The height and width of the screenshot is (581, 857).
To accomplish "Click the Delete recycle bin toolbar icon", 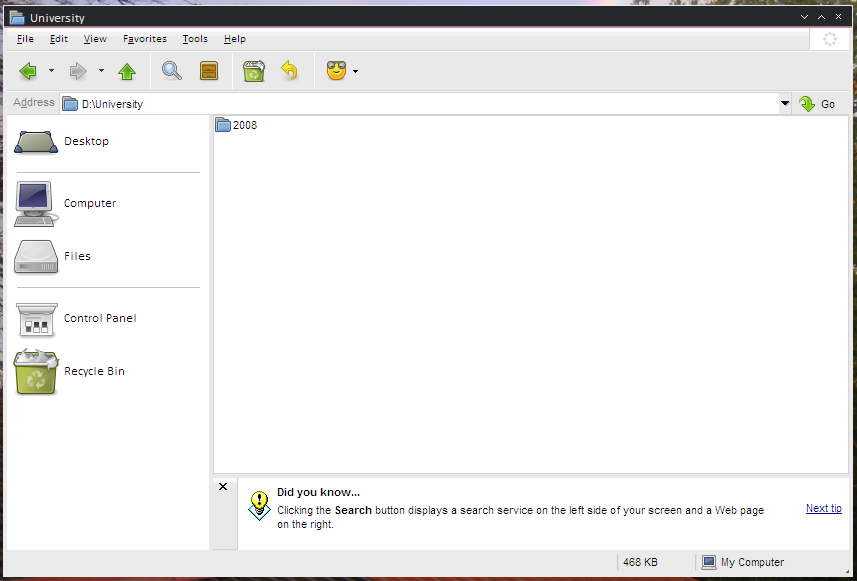I will point(254,71).
